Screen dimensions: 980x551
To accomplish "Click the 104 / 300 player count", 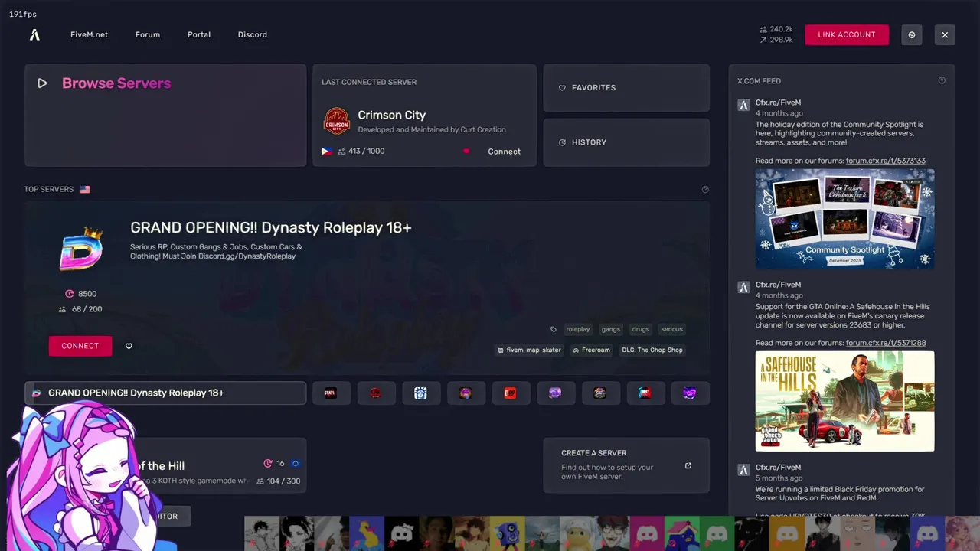I will click(284, 481).
